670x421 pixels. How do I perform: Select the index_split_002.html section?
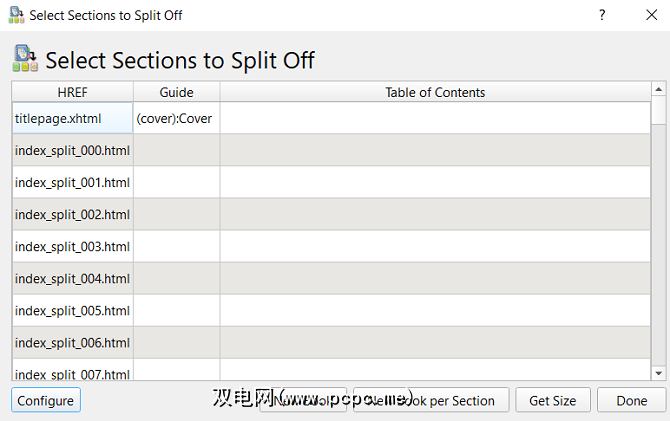click(x=72, y=214)
